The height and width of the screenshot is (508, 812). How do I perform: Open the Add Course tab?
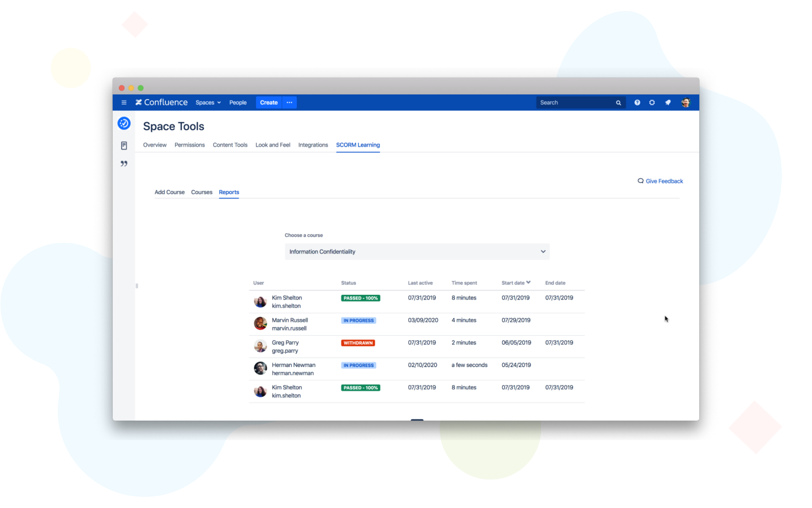[x=169, y=192]
